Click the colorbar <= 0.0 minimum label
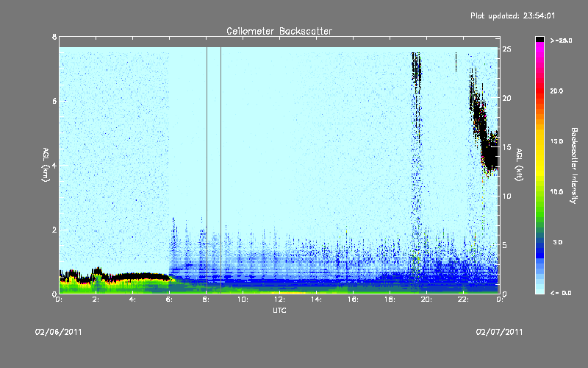Screen dimensions: 588x368 (561, 292)
